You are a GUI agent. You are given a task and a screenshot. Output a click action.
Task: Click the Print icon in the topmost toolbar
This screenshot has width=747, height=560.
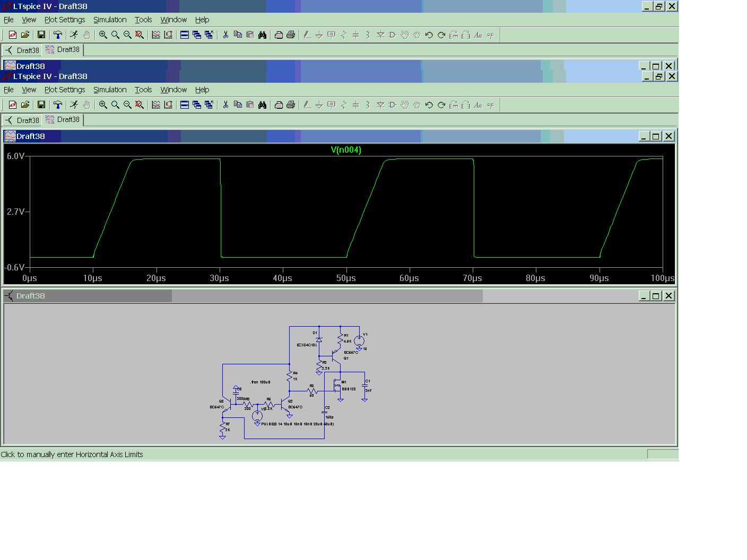point(291,35)
